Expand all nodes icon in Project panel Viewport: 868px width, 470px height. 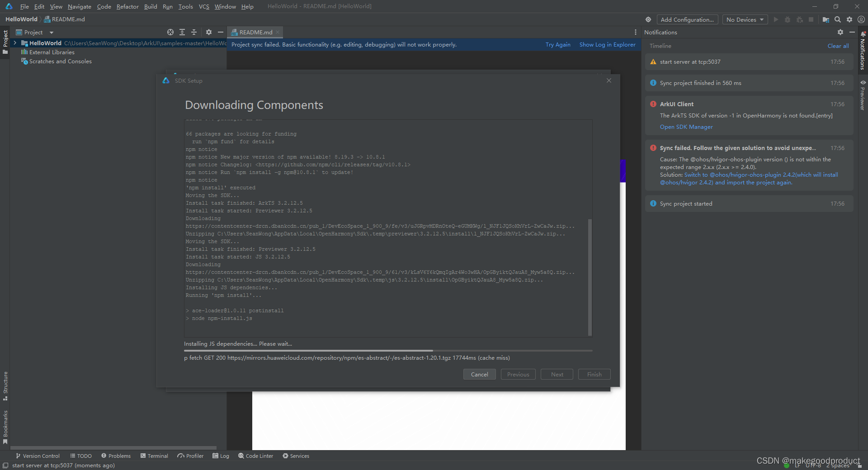(x=182, y=32)
